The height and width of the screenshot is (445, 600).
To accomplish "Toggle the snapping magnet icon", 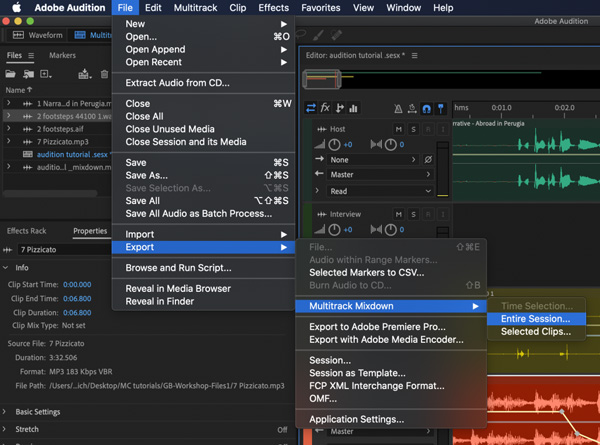I will [426, 109].
